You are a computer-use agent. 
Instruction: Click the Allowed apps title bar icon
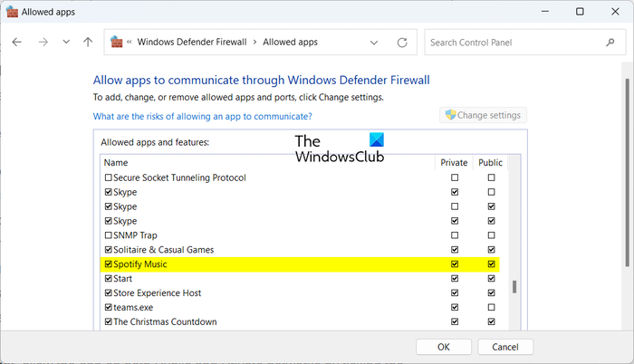[x=13, y=12]
